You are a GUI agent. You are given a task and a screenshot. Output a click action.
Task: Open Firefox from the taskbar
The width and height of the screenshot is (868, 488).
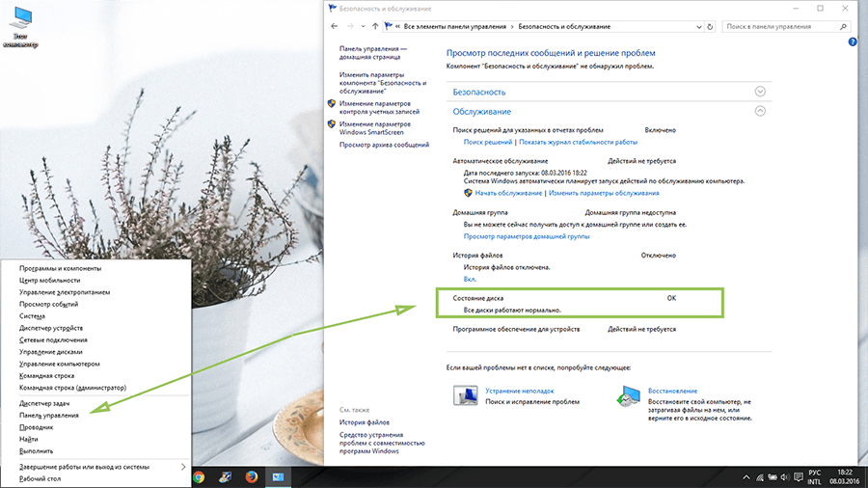(252, 477)
